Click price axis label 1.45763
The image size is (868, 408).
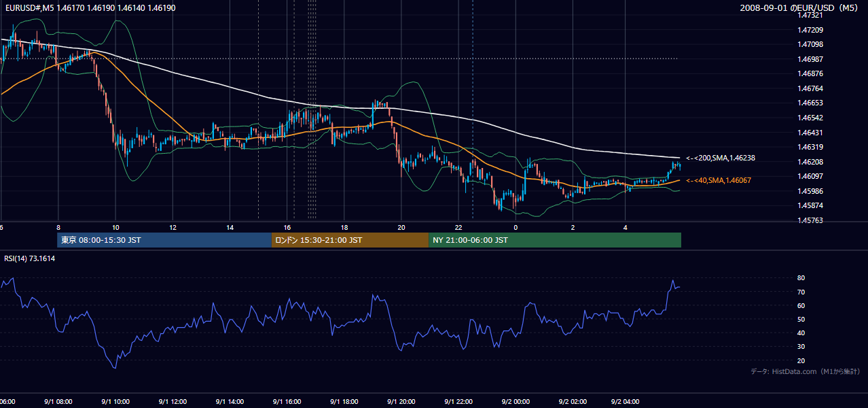pos(811,220)
